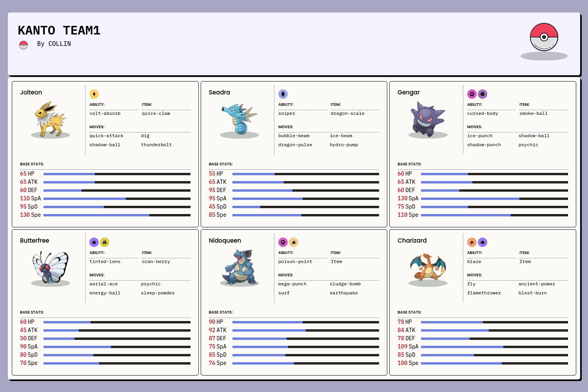Screen dimensions: 588x392
Task: Click small Pokeball icon beside By COLLIN
Action: coord(24,45)
